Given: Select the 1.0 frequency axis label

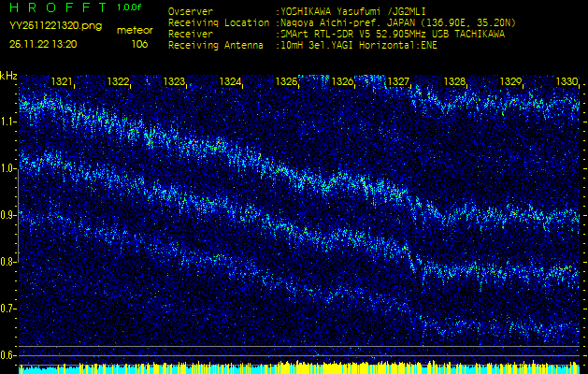Looking at the screenshot, I should [8, 168].
